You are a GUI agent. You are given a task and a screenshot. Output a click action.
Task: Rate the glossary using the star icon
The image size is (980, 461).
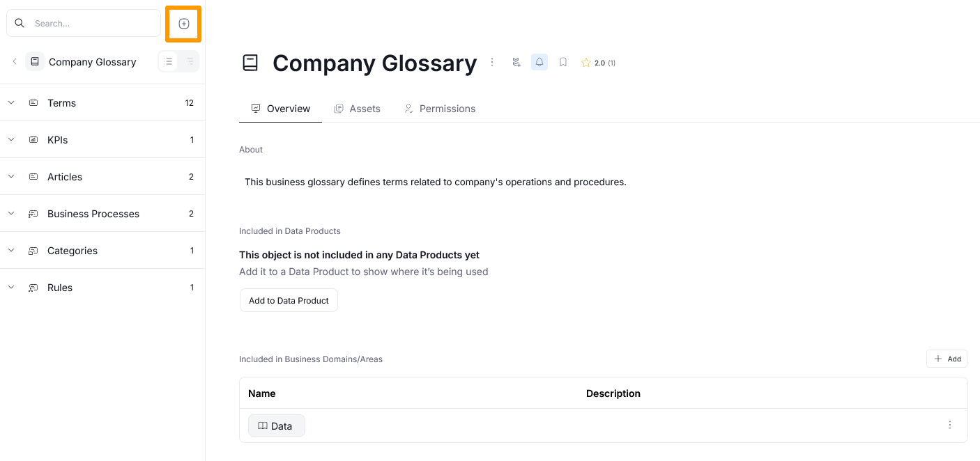pos(585,62)
